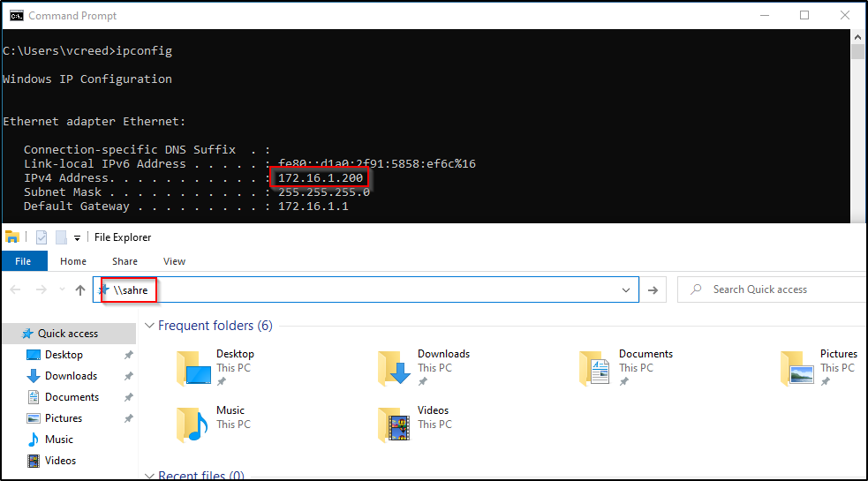
Task: Click the pin icon next to Documents in sidebar
Action: click(128, 397)
